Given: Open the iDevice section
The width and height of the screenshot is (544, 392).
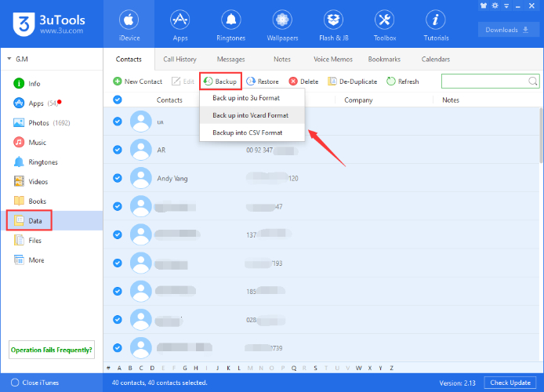Looking at the screenshot, I should coord(129,26).
